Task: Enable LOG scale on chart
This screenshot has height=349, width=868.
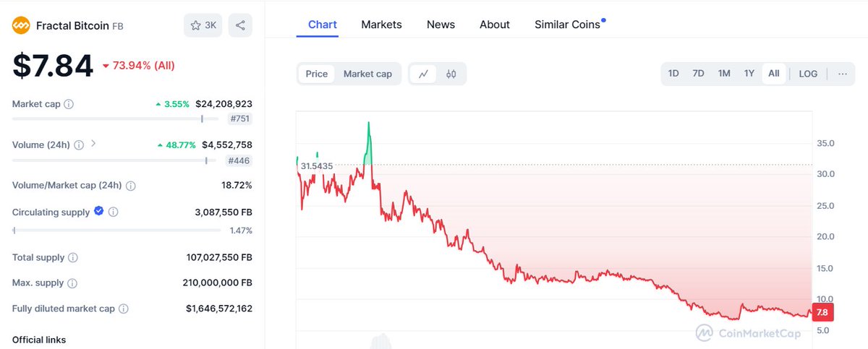Action: (x=808, y=74)
